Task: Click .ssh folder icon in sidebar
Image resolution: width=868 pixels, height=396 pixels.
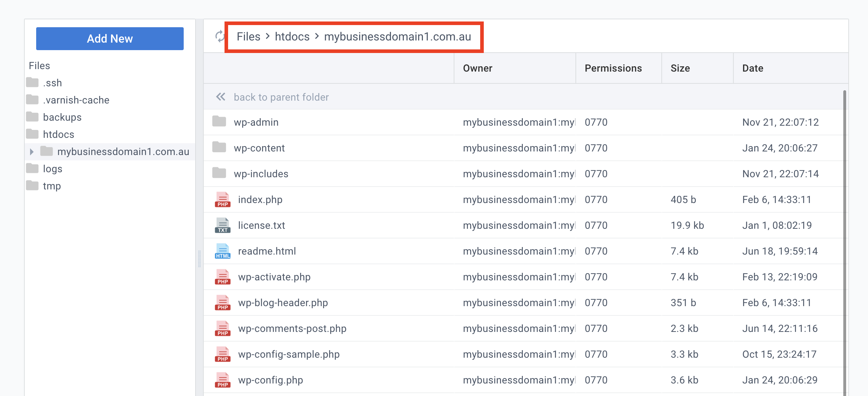Action: [x=32, y=83]
